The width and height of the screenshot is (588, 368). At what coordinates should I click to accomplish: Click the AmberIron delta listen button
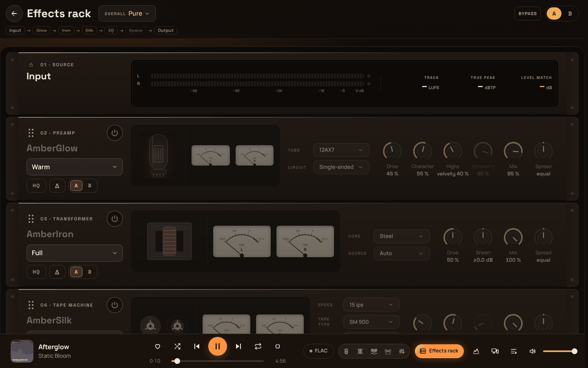coord(57,272)
